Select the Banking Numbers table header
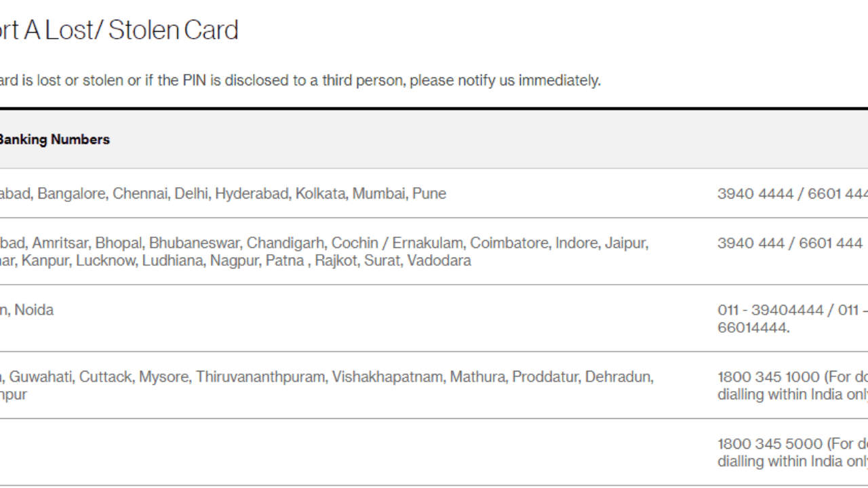The image size is (868, 488). click(55, 139)
